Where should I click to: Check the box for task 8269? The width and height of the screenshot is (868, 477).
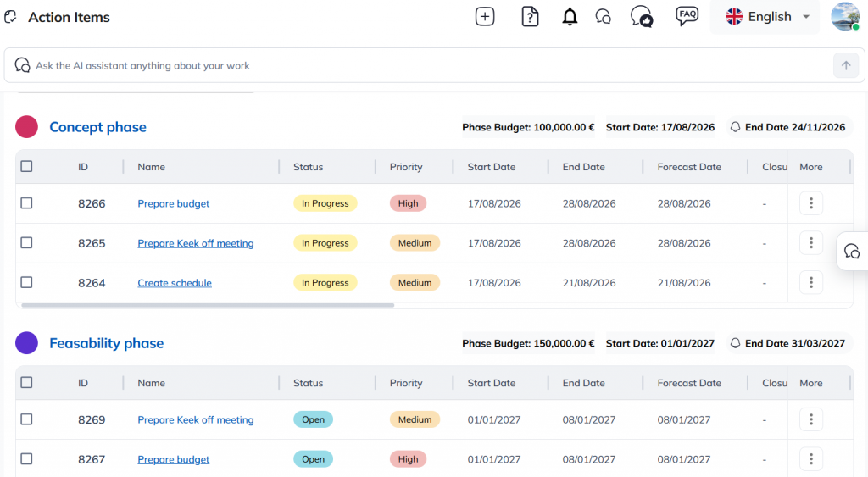(26, 419)
